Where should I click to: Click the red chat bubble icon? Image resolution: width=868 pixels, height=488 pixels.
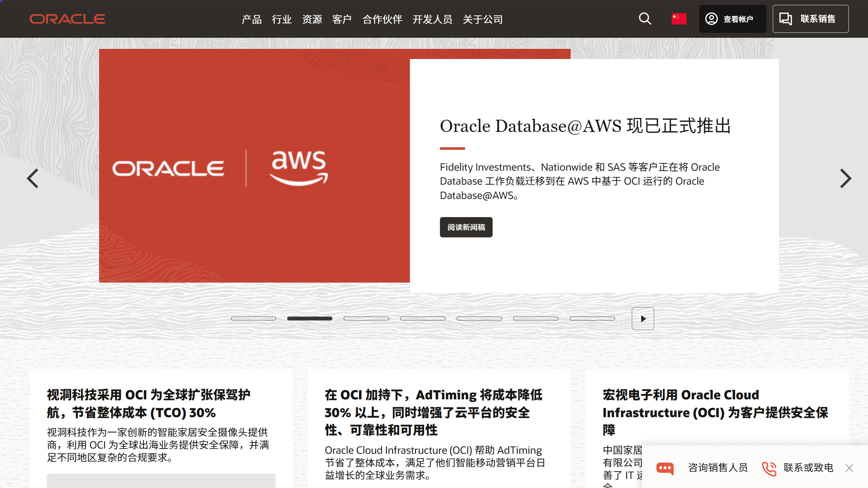click(x=665, y=468)
